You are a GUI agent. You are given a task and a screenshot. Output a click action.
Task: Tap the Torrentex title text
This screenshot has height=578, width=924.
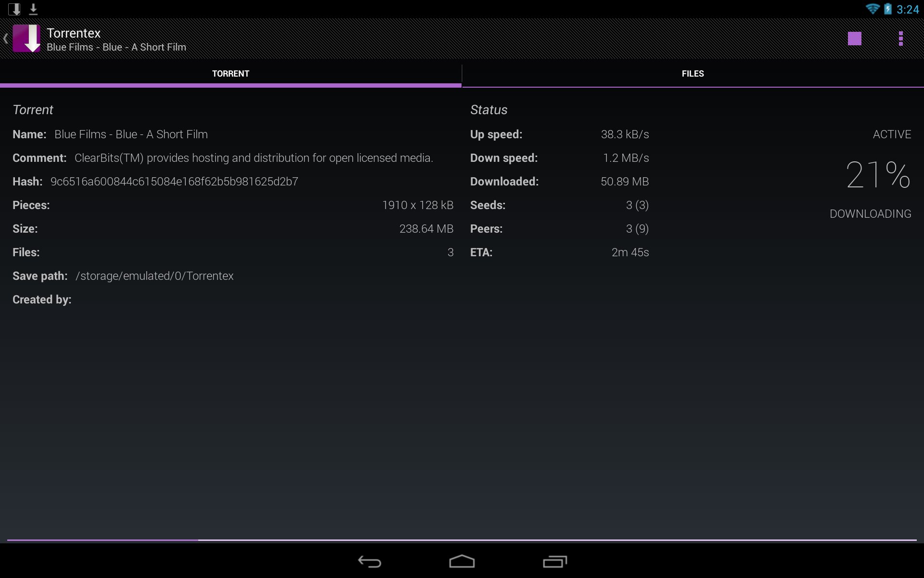click(x=74, y=33)
